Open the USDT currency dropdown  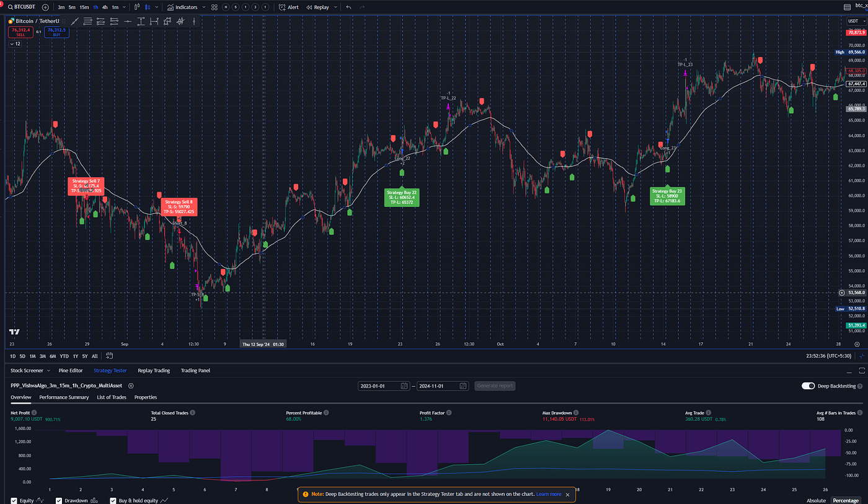pos(856,21)
